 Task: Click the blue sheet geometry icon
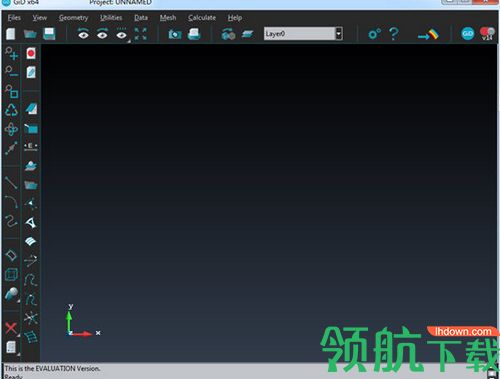tap(31, 109)
